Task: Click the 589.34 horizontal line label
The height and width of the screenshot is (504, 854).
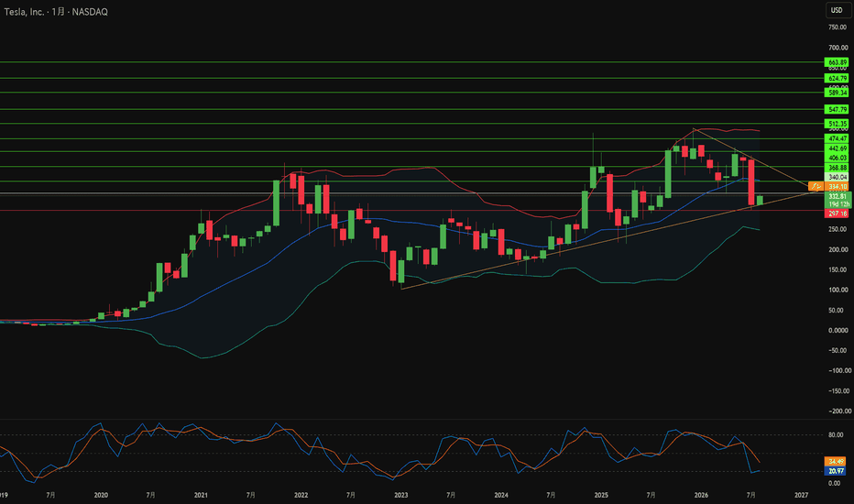Action: pyautogui.click(x=838, y=93)
